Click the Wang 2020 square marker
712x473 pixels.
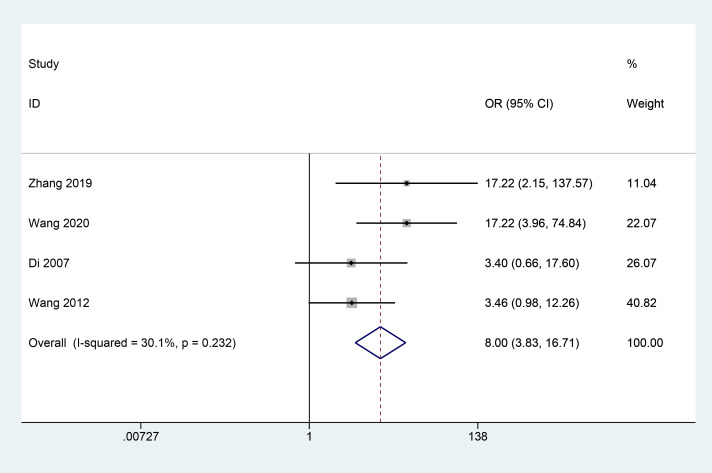[x=406, y=223]
